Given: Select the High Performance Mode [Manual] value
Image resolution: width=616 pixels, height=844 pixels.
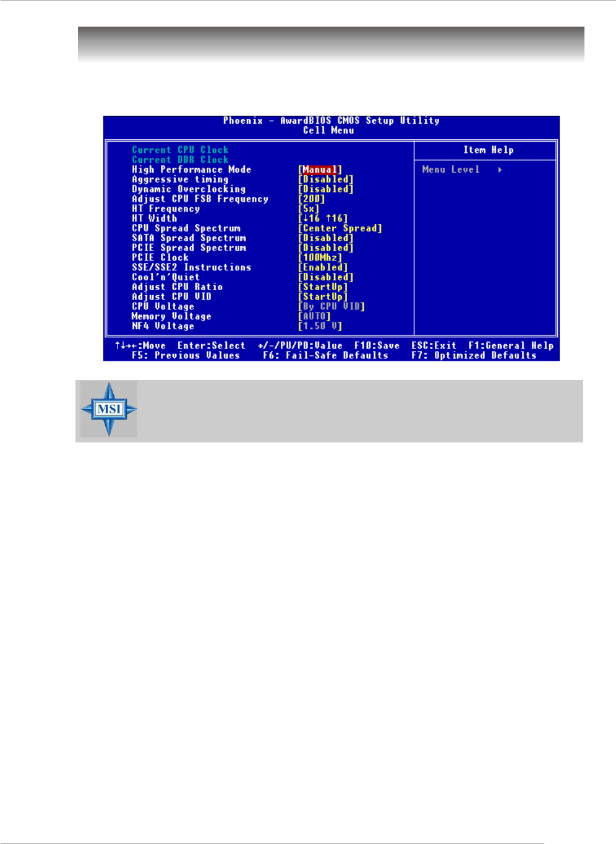Looking at the screenshot, I should 320,170.
